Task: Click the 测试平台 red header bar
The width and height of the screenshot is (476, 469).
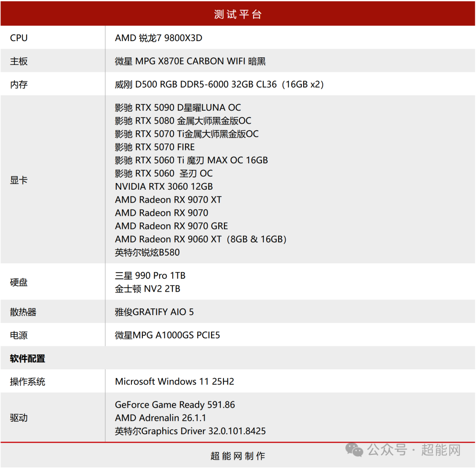Action: [x=238, y=13]
